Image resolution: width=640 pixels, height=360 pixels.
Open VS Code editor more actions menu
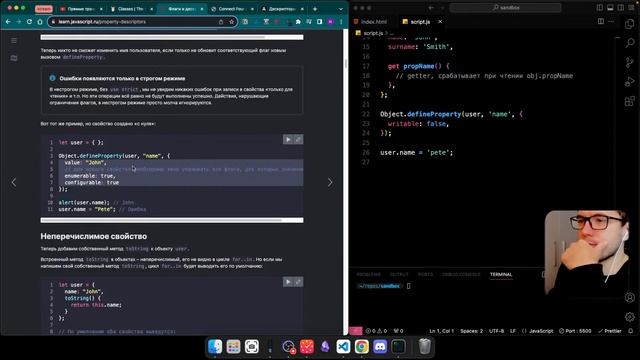(611, 22)
